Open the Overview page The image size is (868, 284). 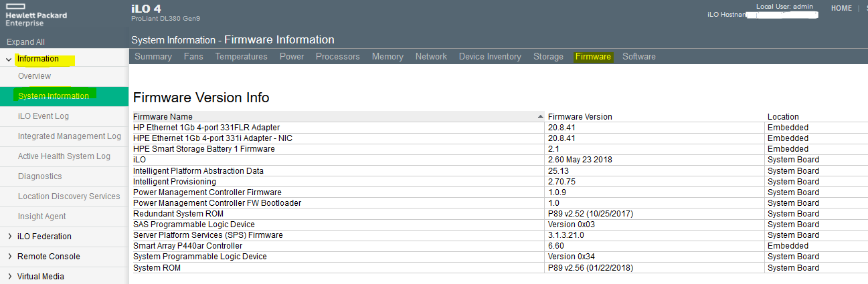coord(34,76)
